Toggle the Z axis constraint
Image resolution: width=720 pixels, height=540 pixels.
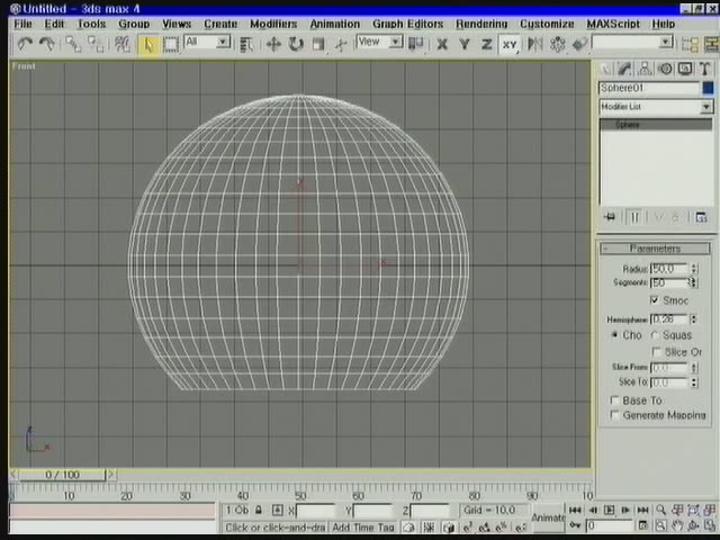[x=487, y=45]
